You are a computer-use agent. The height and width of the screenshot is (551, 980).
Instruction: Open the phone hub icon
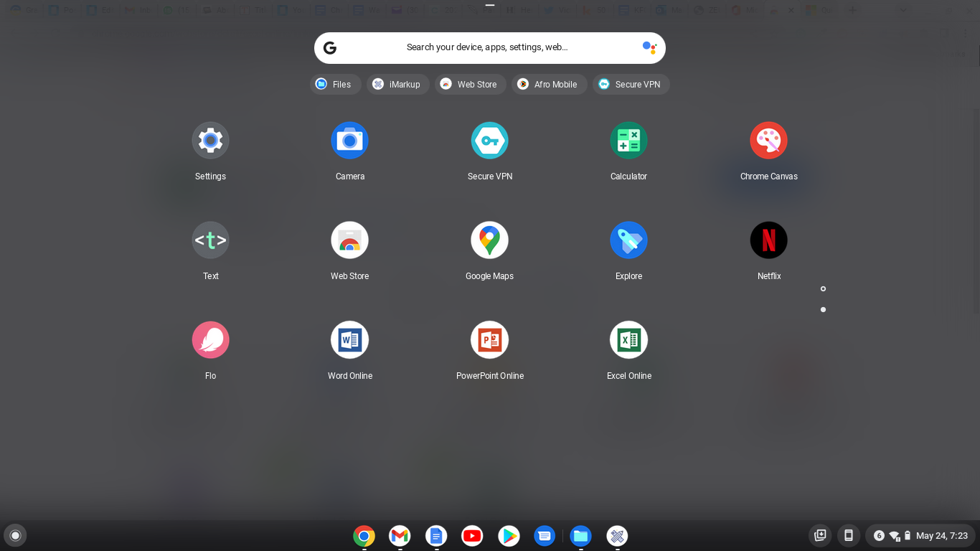point(848,535)
